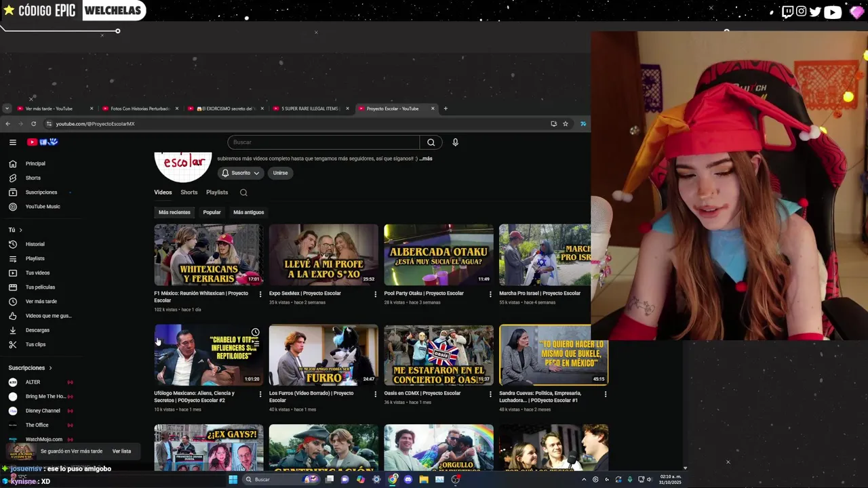Image resolution: width=868 pixels, height=488 pixels.
Task: Switch to the channel Shorts tab
Action: click(189, 192)
